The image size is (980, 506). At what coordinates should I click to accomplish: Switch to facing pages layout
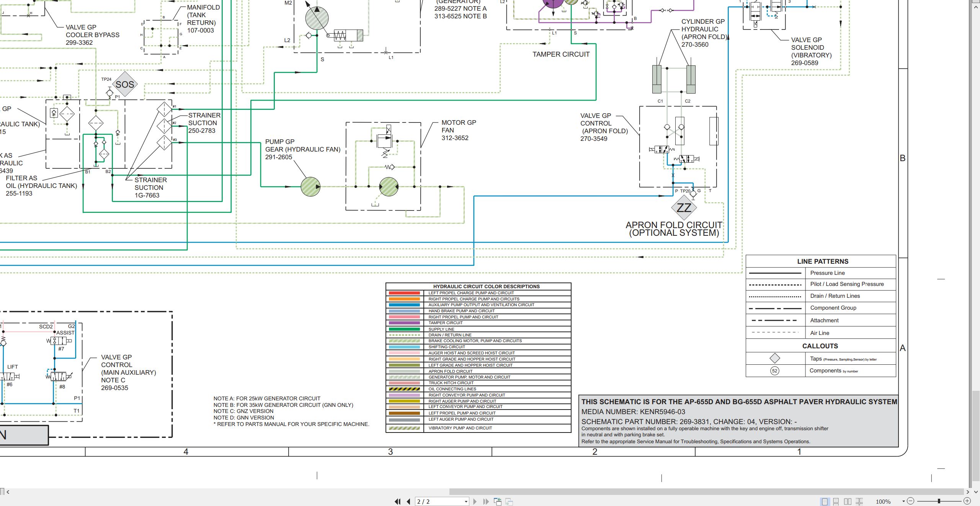848,501
